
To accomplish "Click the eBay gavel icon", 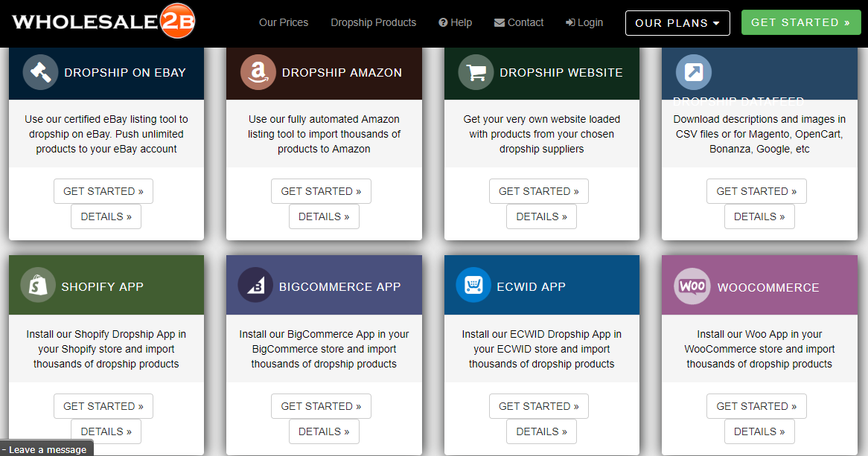I will click(40, 72).
